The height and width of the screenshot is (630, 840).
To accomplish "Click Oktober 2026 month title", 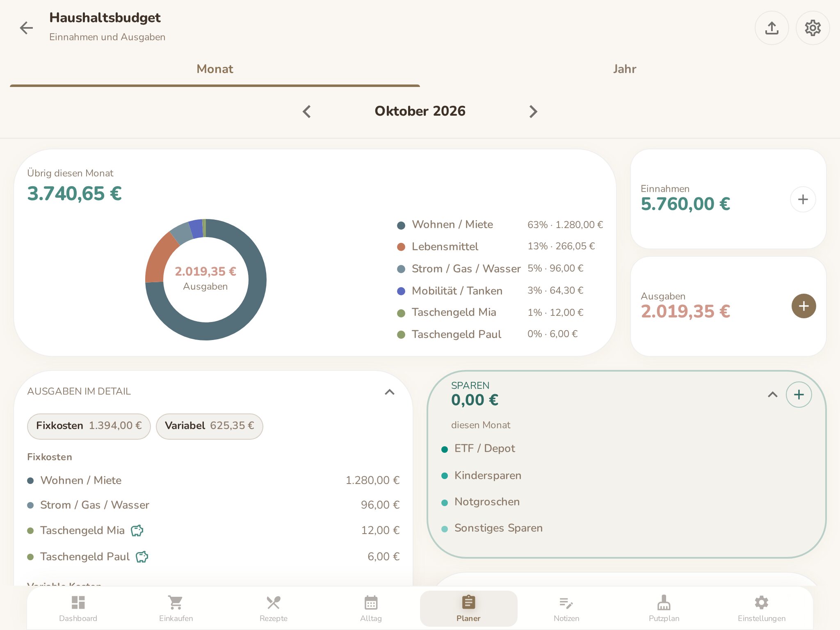I will [x=420, y=111].
